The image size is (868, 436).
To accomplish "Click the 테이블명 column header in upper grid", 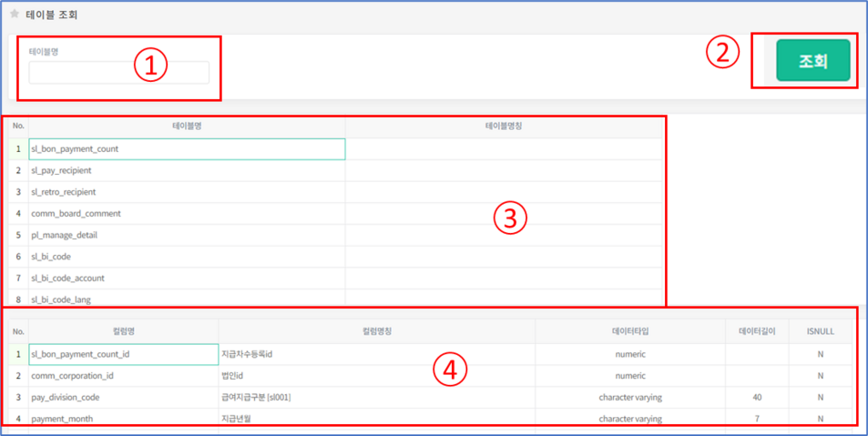I will click(186, 127).
